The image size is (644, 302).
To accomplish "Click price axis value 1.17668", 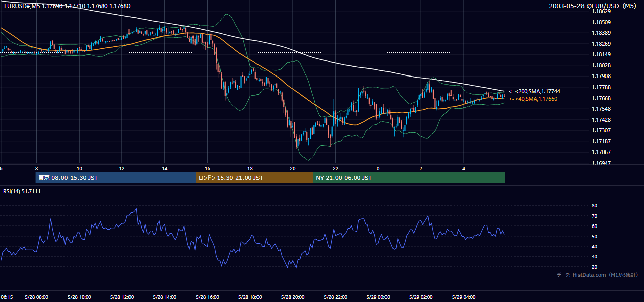I will tap(601, 98).
